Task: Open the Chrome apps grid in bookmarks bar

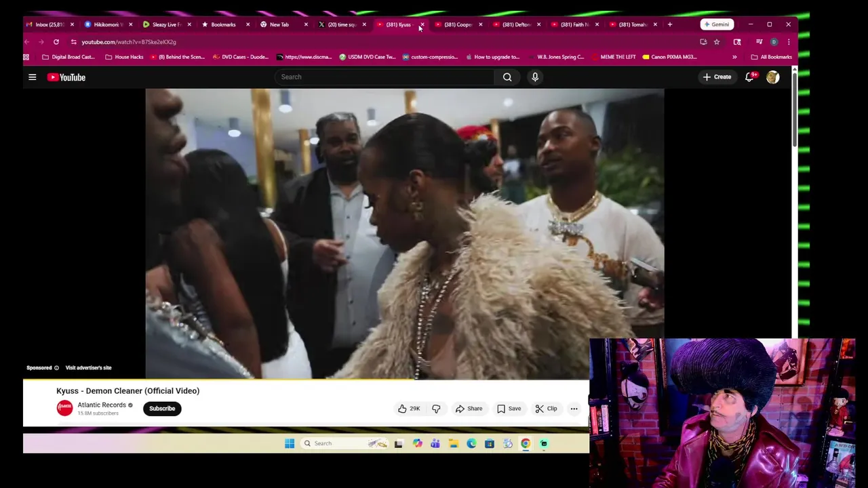Action: (26, 57)
